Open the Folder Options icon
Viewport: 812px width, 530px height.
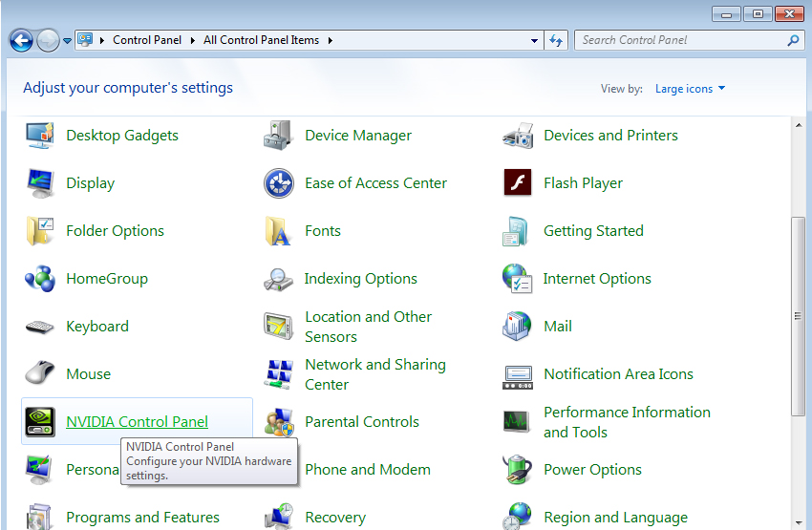point(40,231)
